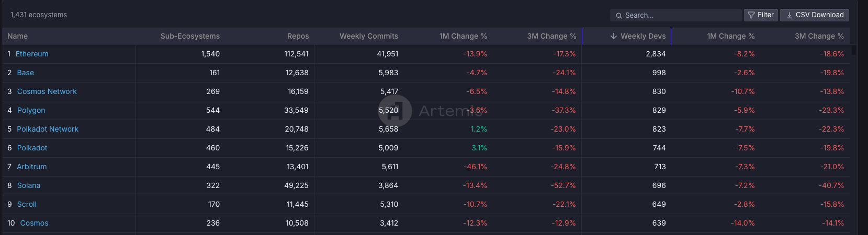Select Cosmos Network's repos value 16,159

tap(298, 91)
